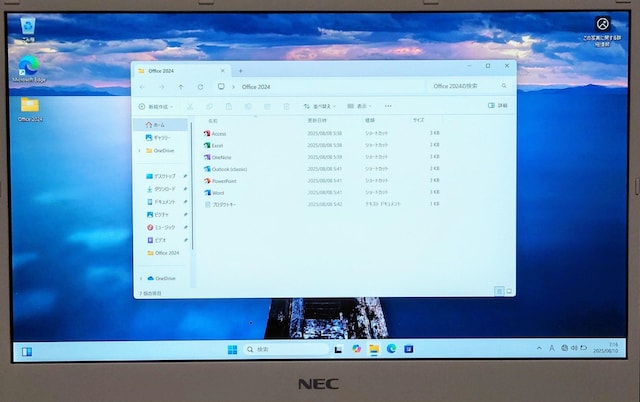Open Copilot from the taskbar
This screenshot has height=402, width=640.
pos(356,349)
